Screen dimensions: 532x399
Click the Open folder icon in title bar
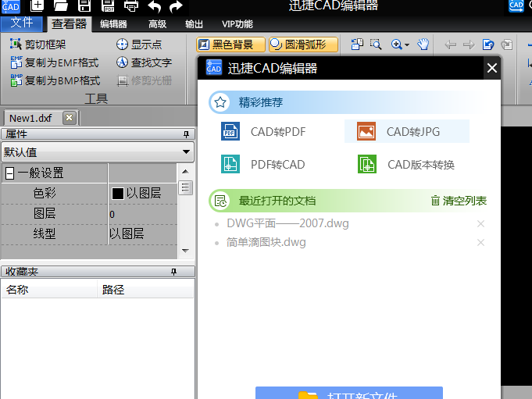pyautogui.click(x=61, y=5)
